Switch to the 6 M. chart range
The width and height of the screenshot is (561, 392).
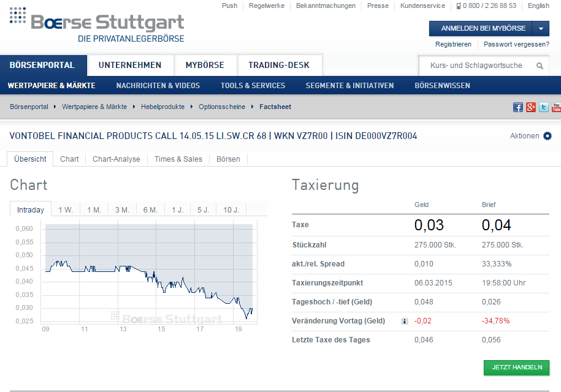coord(150,210)
